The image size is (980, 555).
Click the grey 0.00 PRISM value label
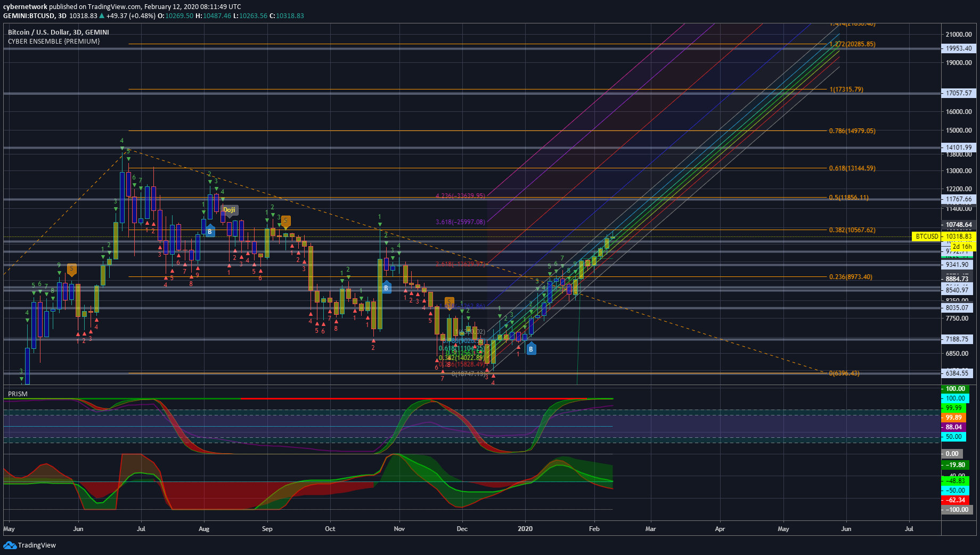(952, 454)
